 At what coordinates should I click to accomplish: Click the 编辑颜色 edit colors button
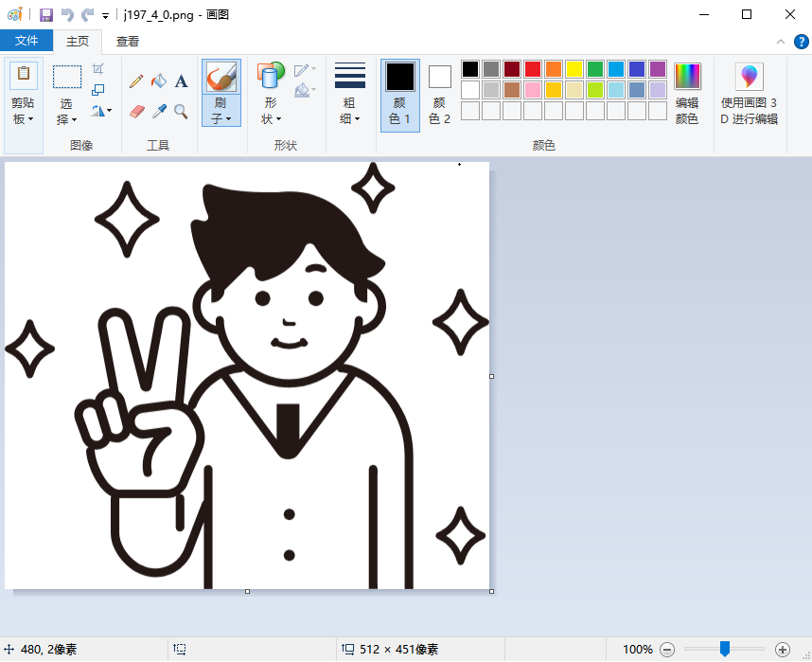click(687, 95)
